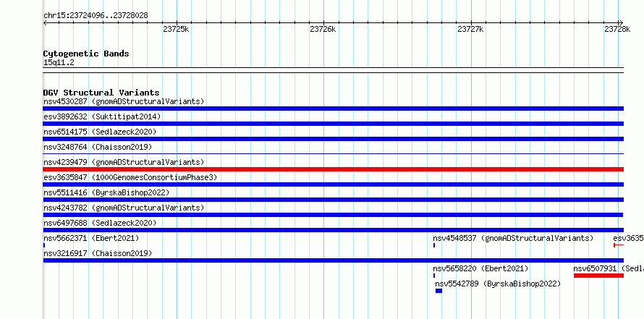
Task: Click the 23725k ruler position
Action: pos(177,29)
